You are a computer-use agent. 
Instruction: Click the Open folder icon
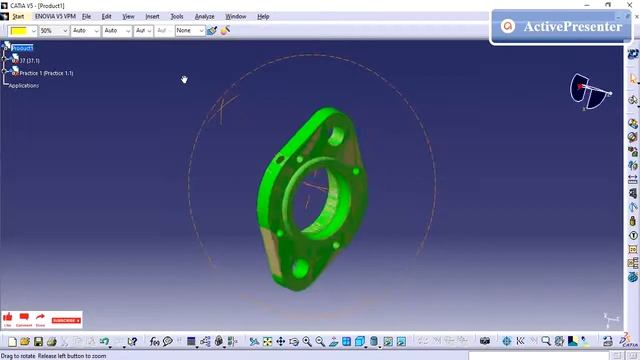click(x=24, y=341)
